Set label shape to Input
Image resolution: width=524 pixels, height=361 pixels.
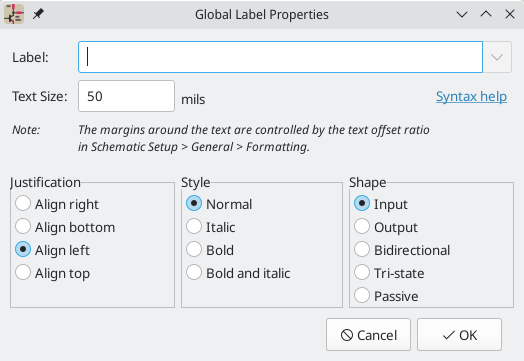click(x=381, y=204)
